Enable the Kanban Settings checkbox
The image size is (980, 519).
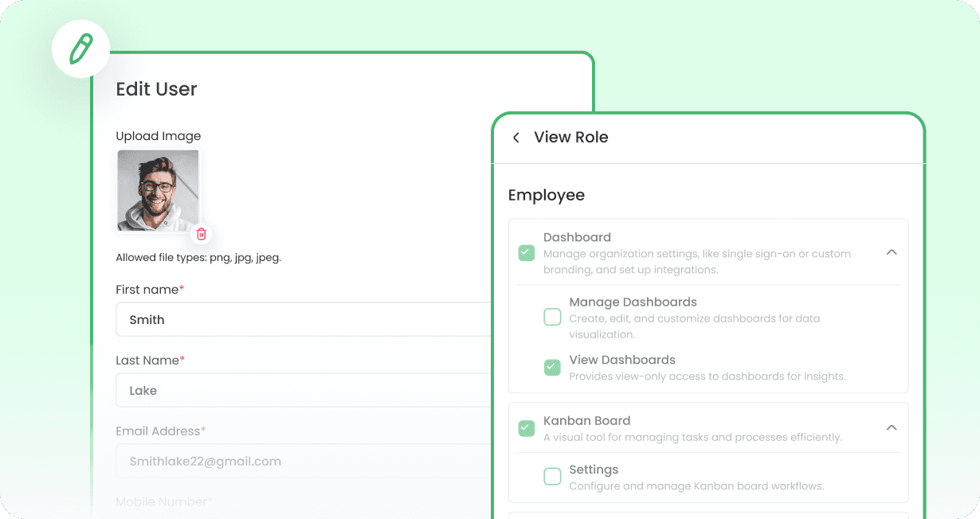(x=552, y=477)
